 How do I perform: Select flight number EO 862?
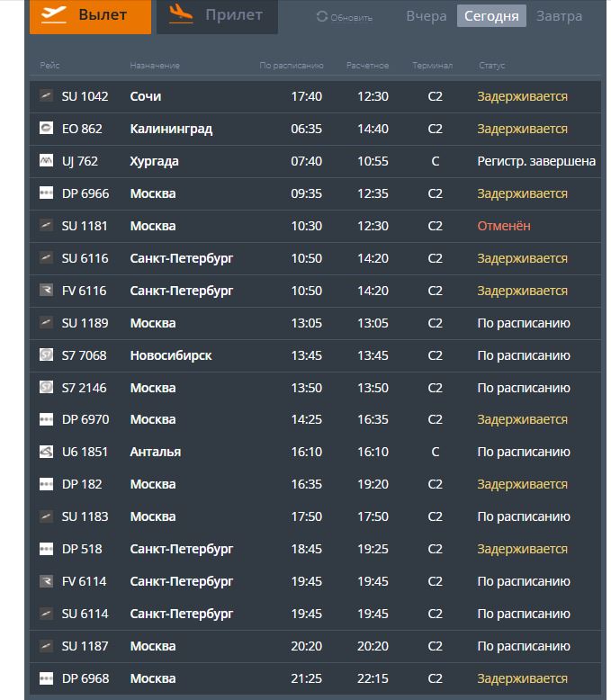click(x=82, y=129)
